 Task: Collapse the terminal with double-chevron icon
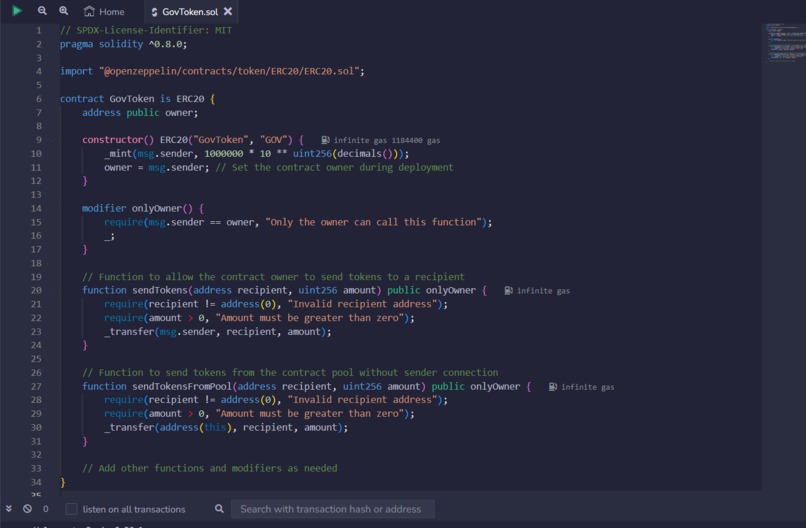9,508
